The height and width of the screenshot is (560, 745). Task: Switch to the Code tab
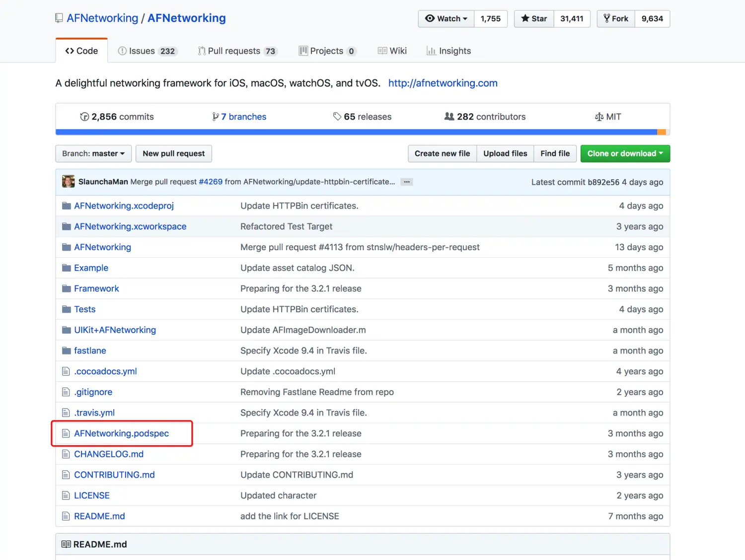coord(81,51)
